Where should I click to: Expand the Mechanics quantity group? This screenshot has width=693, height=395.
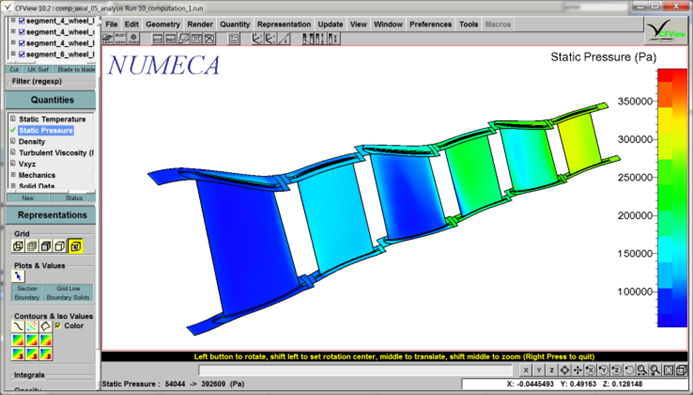(x=13, y=175)
